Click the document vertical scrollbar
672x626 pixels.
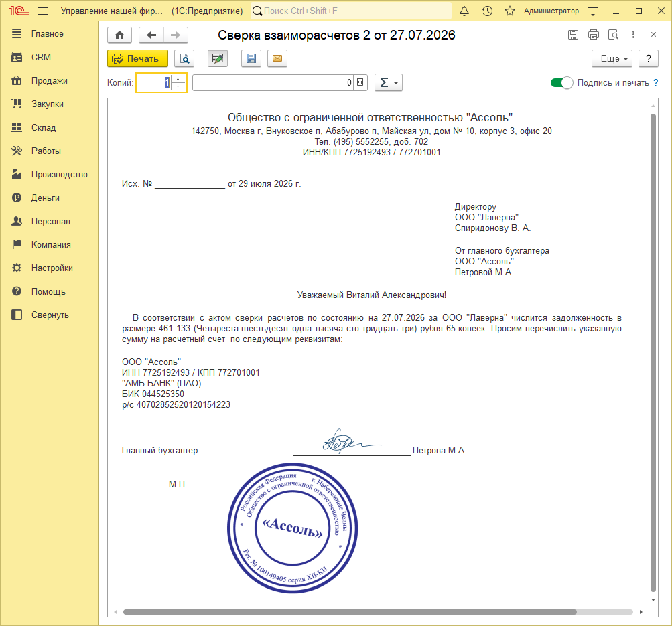(653, 352)
